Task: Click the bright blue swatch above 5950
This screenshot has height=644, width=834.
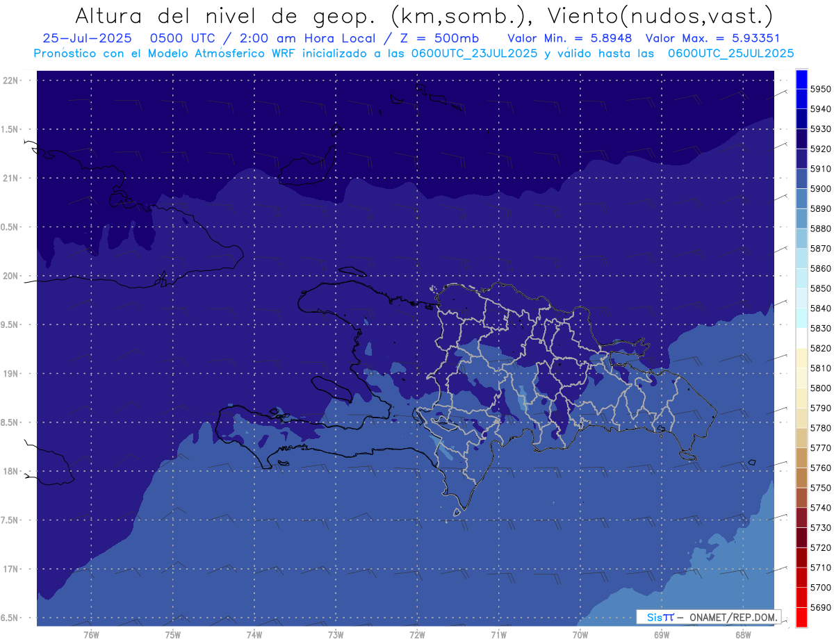Action: pyautogui.click(x=801, y=79)
